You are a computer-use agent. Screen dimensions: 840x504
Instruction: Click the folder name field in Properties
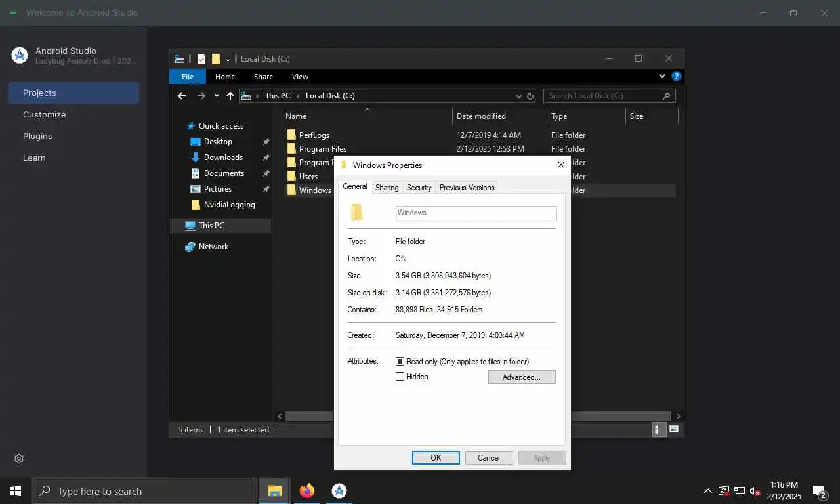476,213
